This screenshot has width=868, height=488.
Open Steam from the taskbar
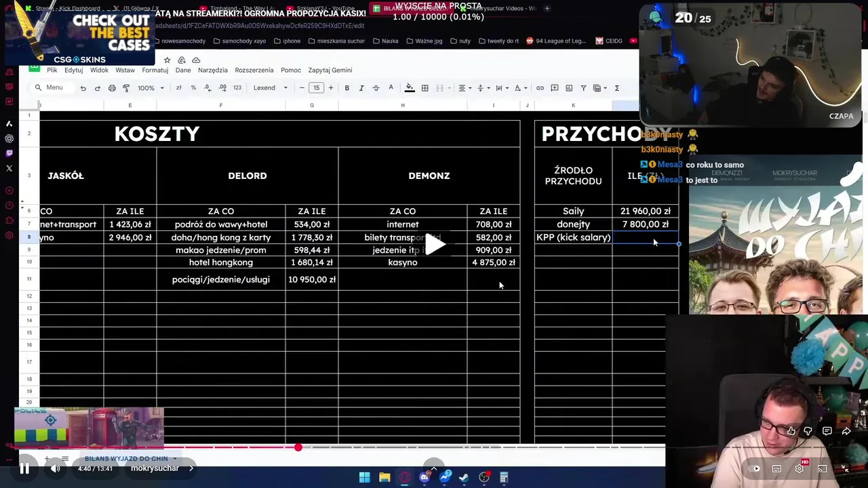click(464, 478)
